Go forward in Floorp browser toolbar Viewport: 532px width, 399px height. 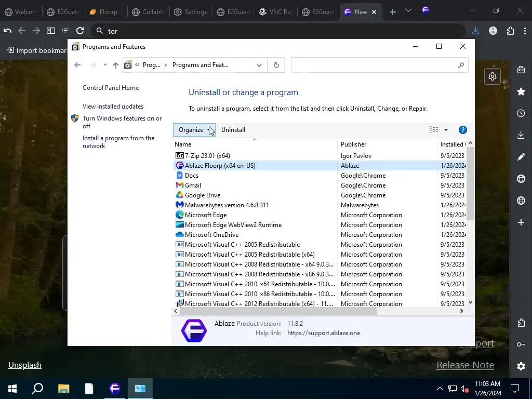(36, 31)
